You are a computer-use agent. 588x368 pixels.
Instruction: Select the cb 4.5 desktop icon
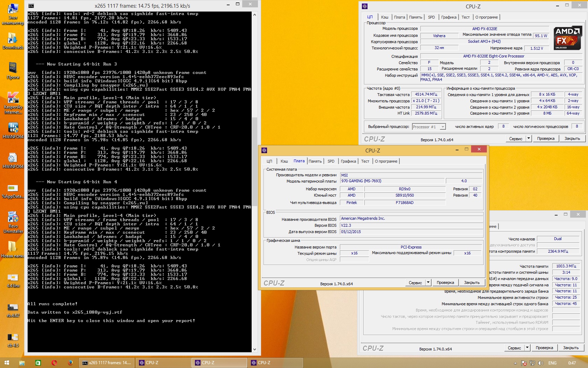13,340
